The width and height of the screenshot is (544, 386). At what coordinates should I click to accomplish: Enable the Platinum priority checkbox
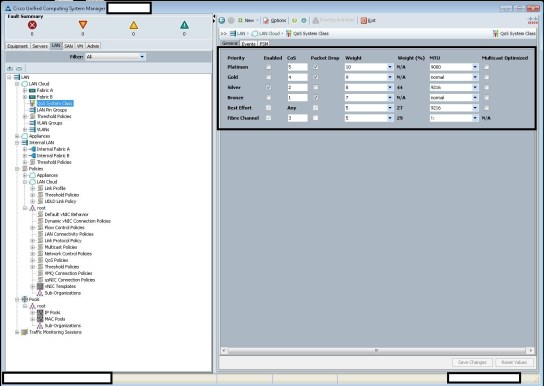(268, 67)
